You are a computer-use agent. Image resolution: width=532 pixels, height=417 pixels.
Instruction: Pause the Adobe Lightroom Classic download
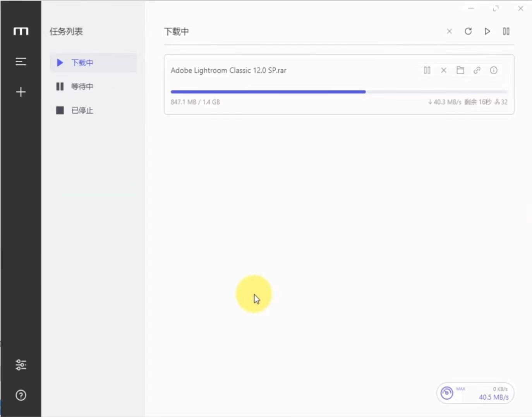click(427, 70)
